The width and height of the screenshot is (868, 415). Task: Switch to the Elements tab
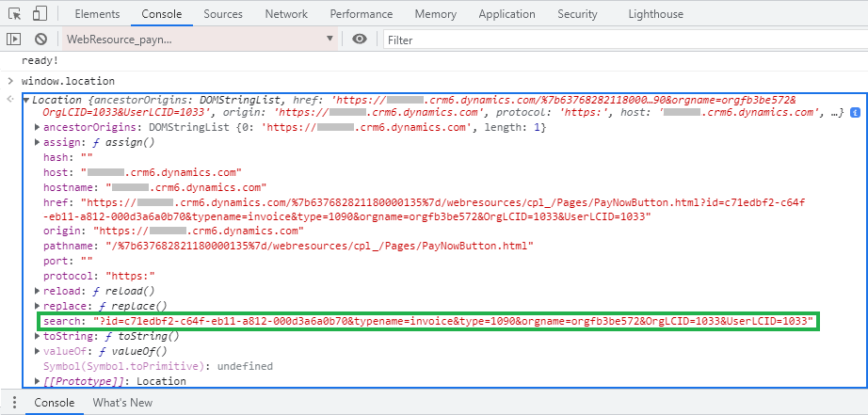click(x=98, y=14)
